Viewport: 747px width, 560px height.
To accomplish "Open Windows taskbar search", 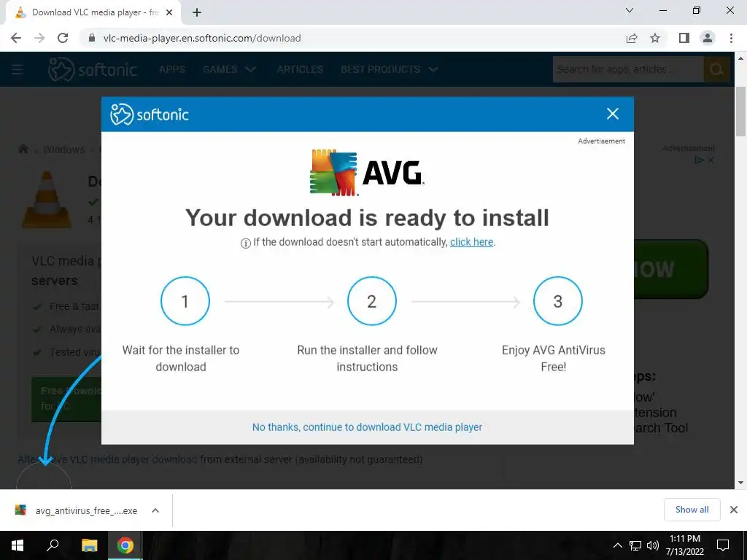I will [53, 545].
